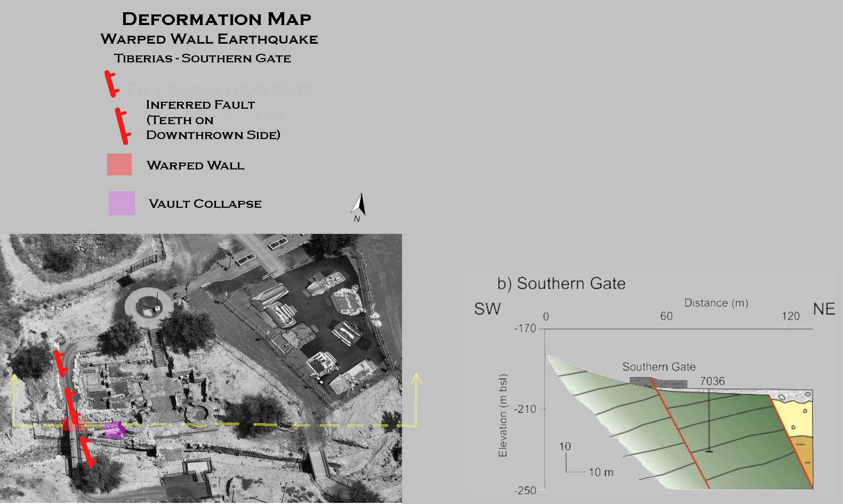The height and width of the screenshot is (504, 843).
Task: Click the red warped wall marker on photo
Action: pyautogui.click(x=73, y=424)
